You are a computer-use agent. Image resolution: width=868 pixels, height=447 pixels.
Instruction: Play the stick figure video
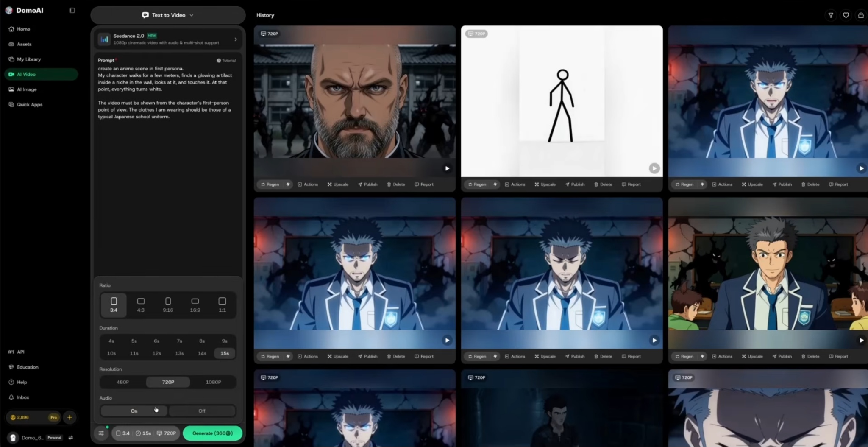click(654, 168)
